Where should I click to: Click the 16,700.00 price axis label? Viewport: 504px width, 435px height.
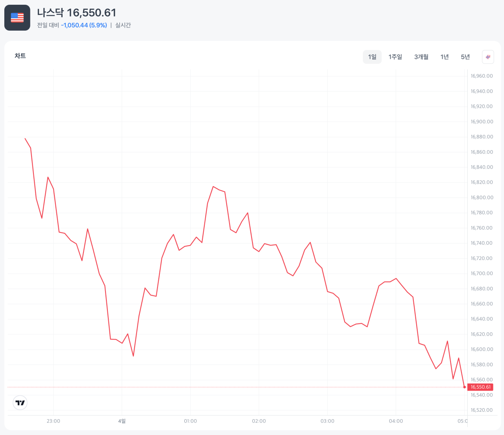(x=482, y=273)
